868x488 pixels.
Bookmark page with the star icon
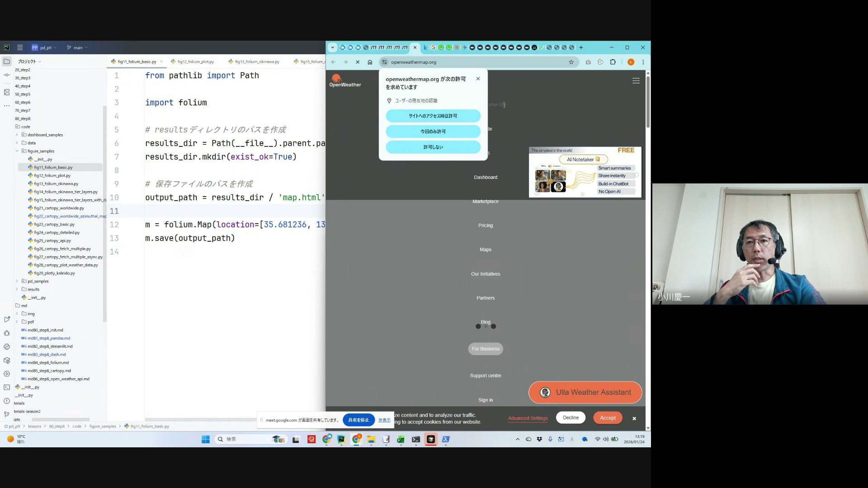coord(571,62)
